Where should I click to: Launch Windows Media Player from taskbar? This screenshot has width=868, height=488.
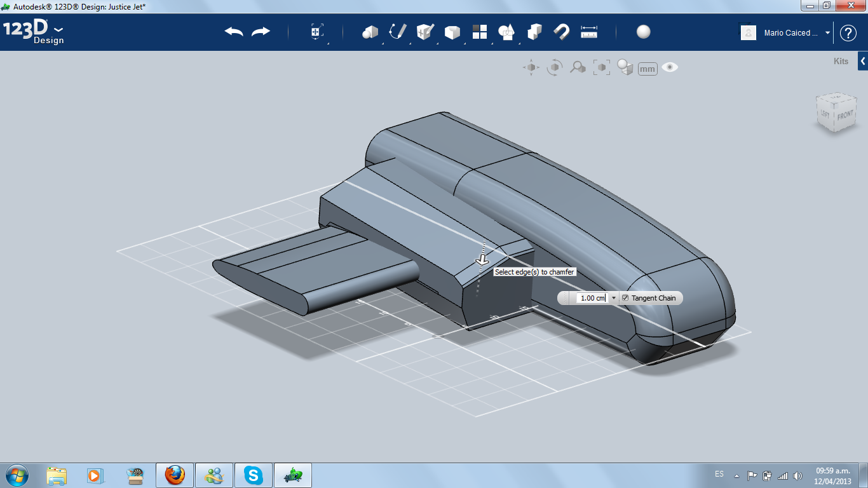(95, 475)
